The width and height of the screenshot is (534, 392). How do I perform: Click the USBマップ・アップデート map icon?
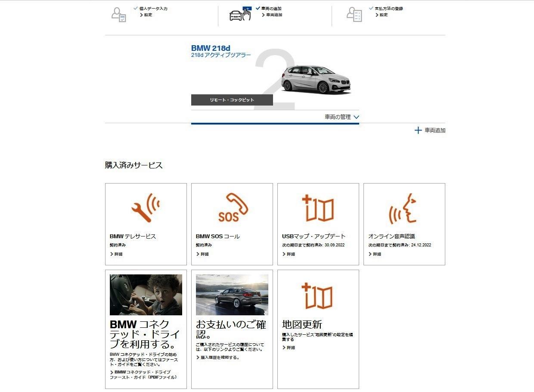coord(318,208)
